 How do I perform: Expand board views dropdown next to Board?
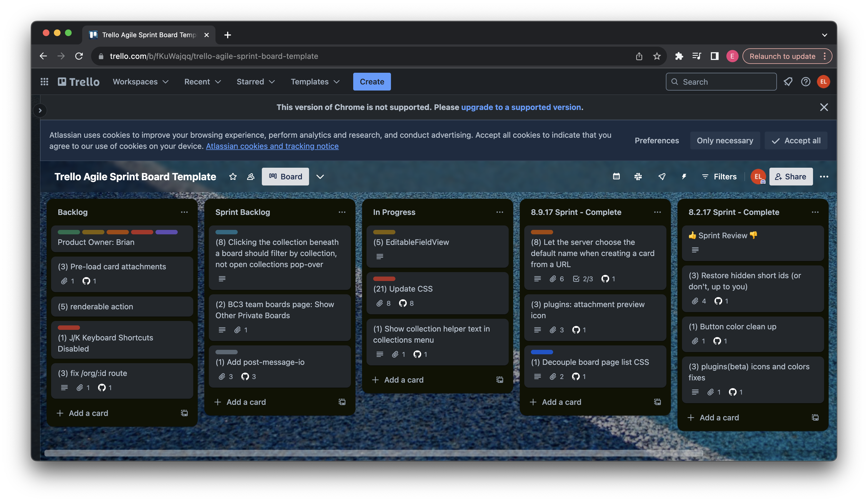click(x=320, y=177)
